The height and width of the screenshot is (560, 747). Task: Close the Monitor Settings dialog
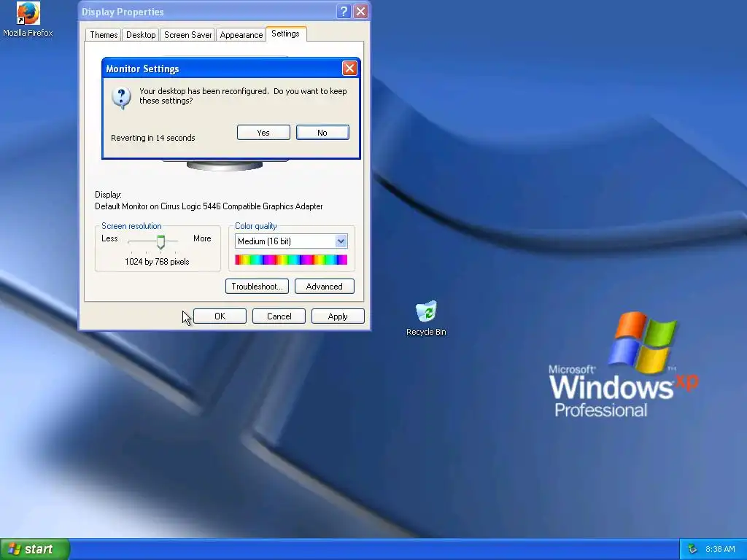[349, 68]
